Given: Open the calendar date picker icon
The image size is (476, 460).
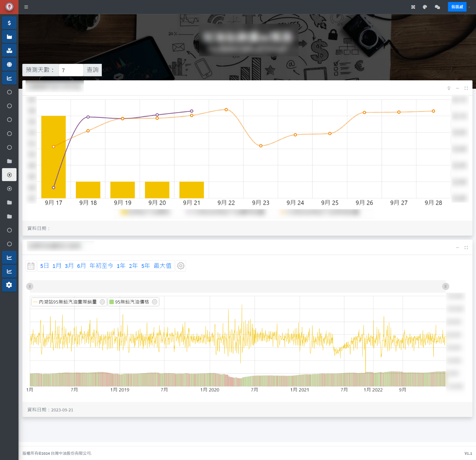Looking at the screenshot, I should click(x=31, y=266).
